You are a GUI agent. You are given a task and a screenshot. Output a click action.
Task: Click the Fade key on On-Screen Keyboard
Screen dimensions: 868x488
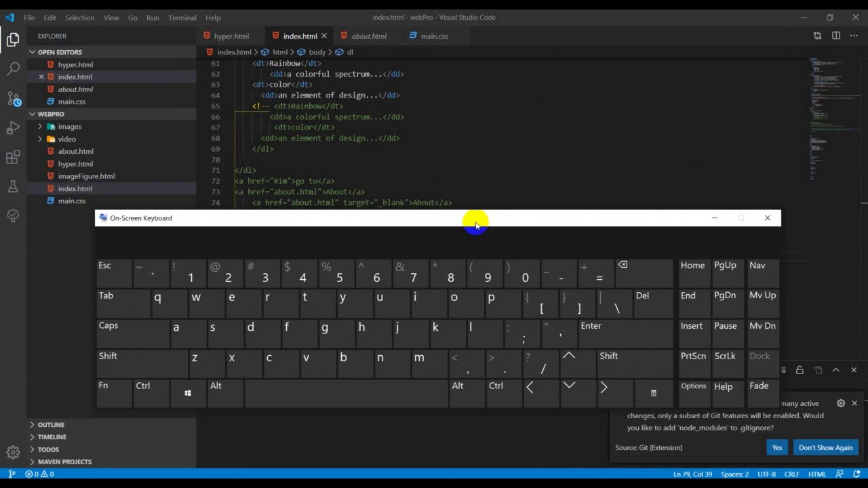pos(762,393)
